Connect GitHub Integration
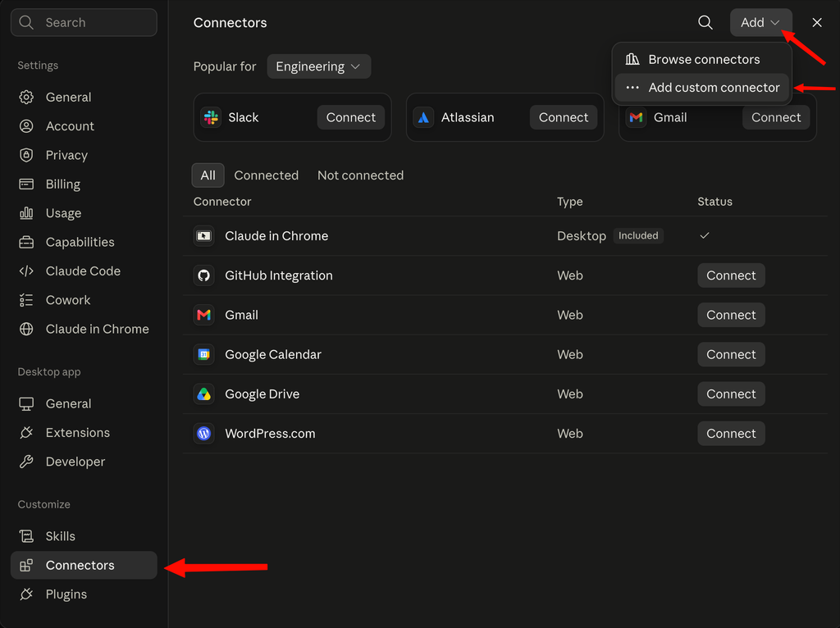 pyautogui.click(x=731, y=275)
